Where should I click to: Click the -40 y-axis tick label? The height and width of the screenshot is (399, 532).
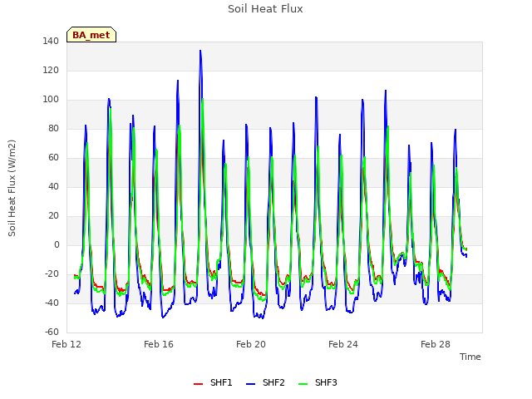pyautogui.click(x=52, y=303)
